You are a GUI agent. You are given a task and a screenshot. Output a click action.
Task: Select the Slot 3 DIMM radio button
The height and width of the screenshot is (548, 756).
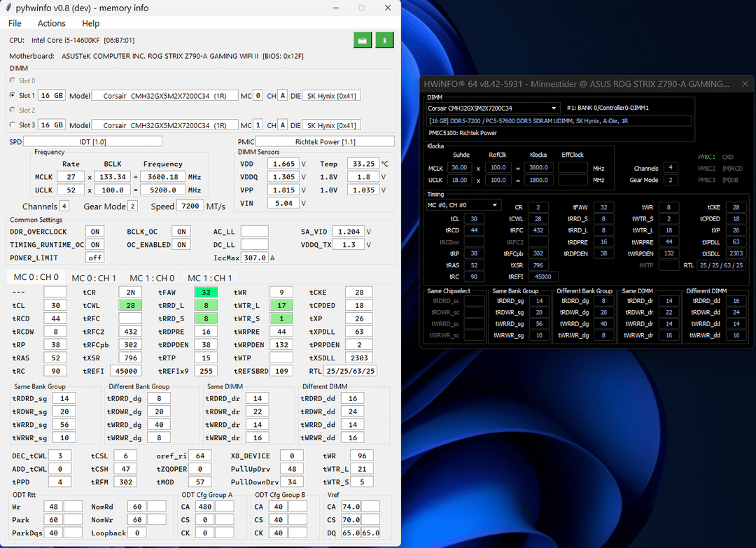[13, 125]
